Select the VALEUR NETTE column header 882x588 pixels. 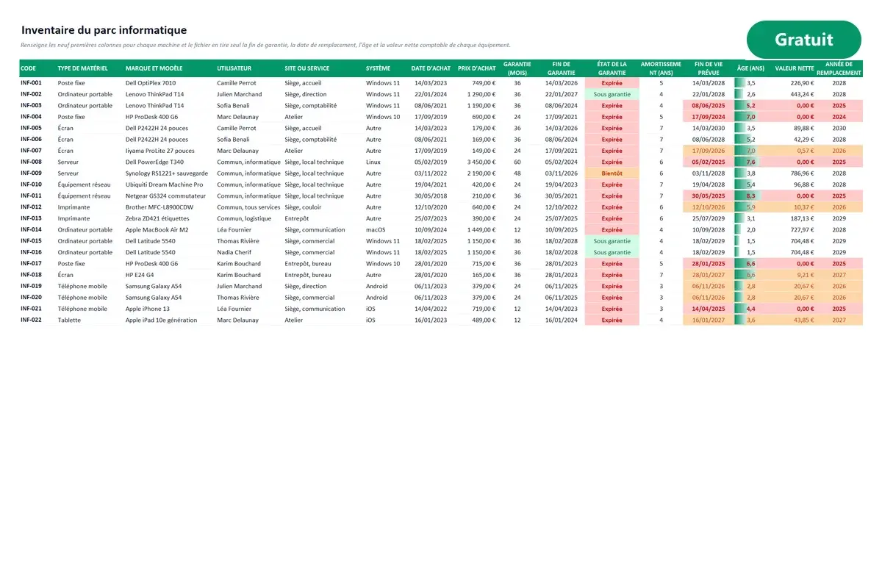795,68
